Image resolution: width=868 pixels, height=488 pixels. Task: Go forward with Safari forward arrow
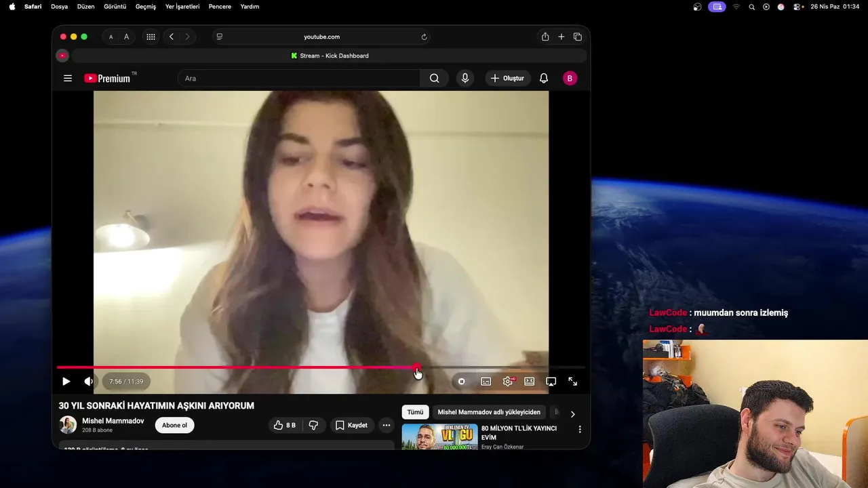coord(187,37)
